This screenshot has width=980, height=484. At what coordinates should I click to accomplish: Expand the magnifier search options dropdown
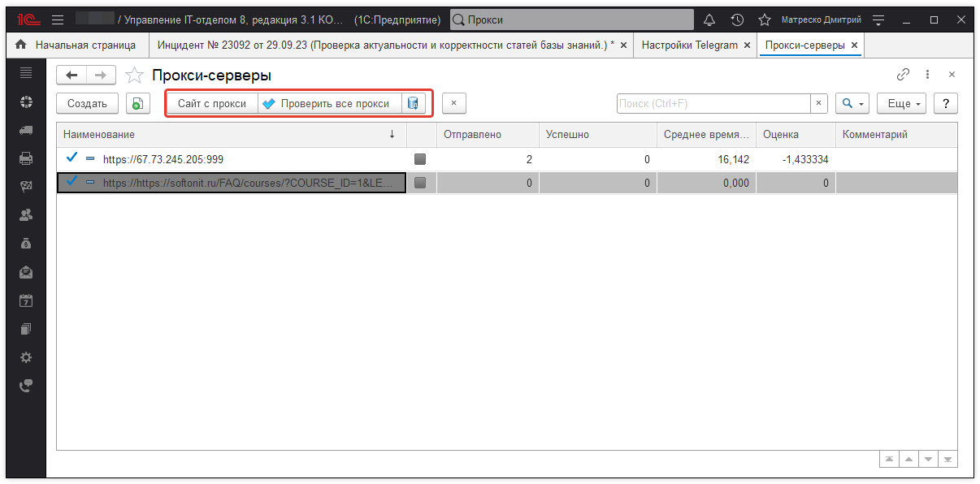pyautogui.click(x=852, y=104)
